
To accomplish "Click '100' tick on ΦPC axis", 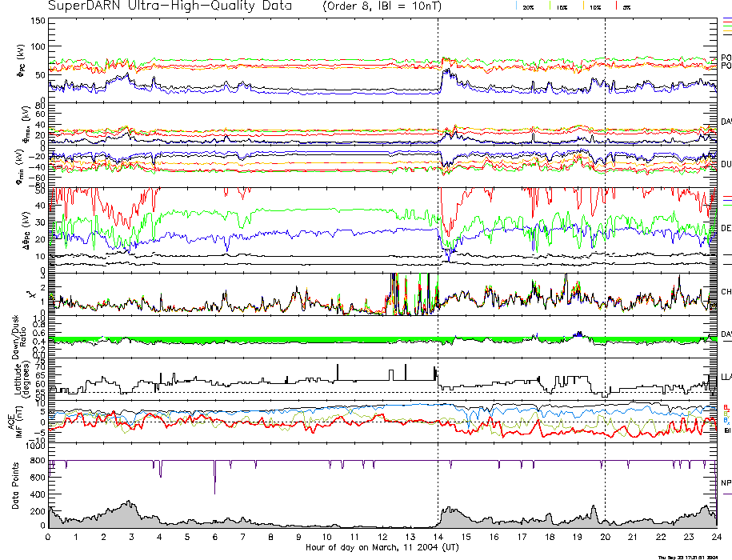I will [38, 46].
